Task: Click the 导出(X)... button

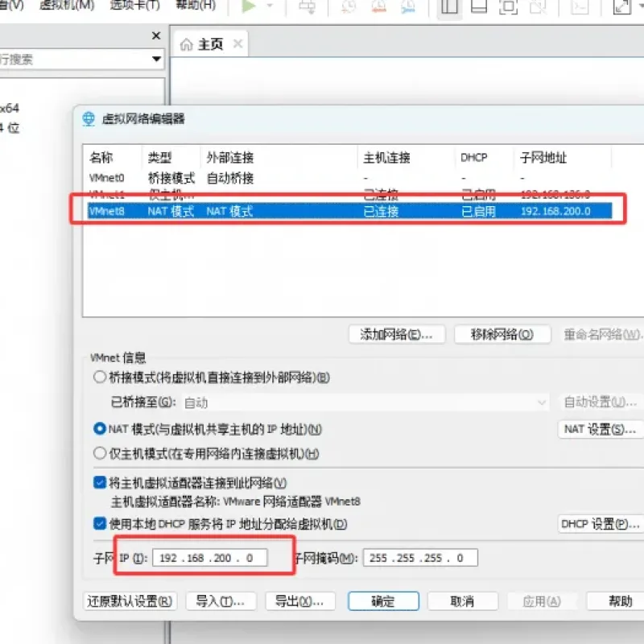Action: 300,601
